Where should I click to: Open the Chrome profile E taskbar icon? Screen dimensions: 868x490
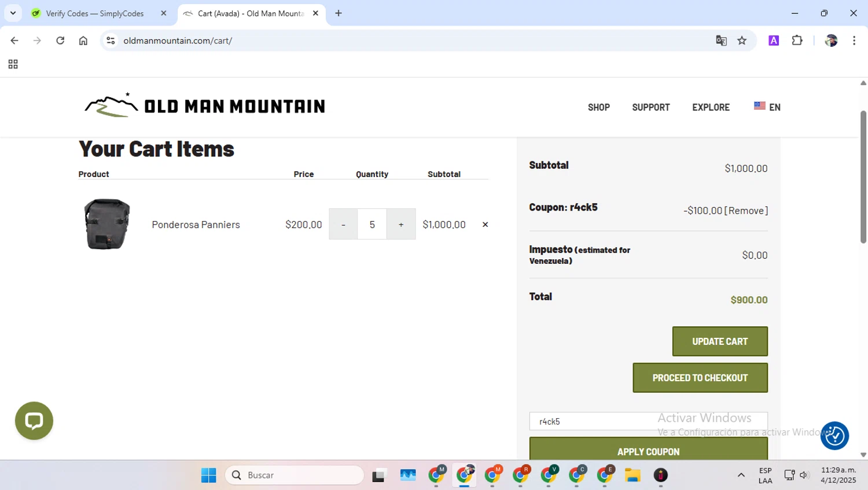coord(605,475)
